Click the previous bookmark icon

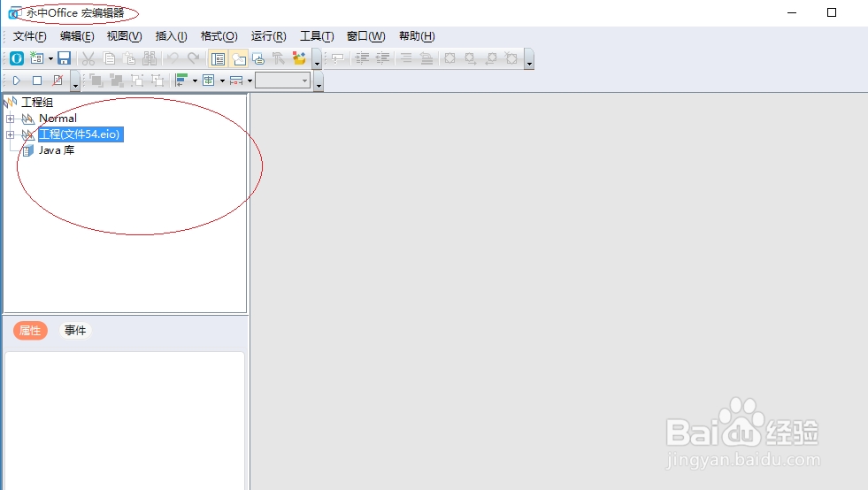point(491,58)
